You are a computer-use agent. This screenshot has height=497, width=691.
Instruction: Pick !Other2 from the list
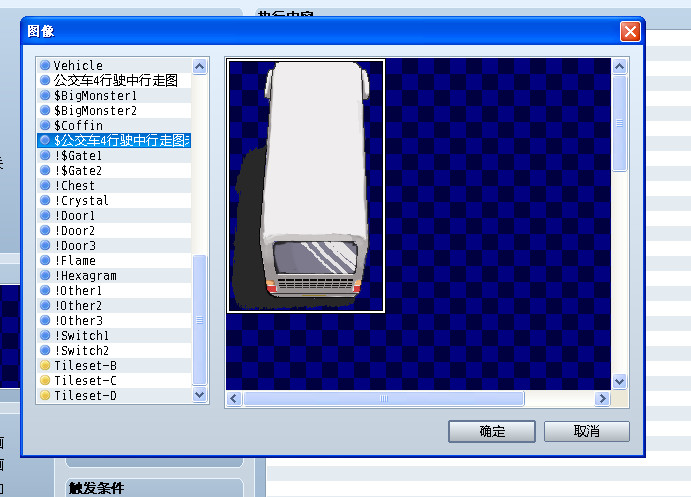[x=114, y=305]
